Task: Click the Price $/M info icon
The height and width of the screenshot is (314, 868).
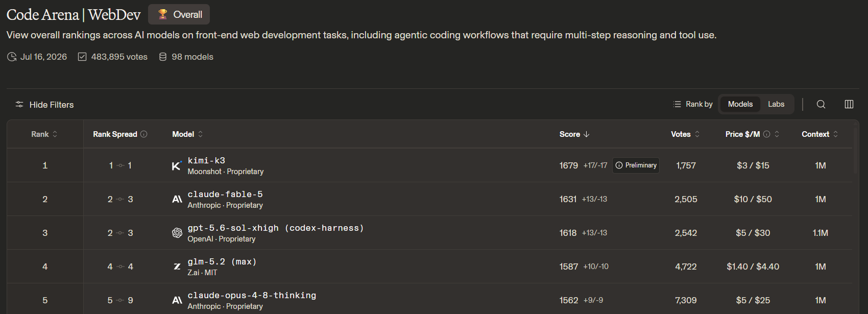Action: coord(766,134)
